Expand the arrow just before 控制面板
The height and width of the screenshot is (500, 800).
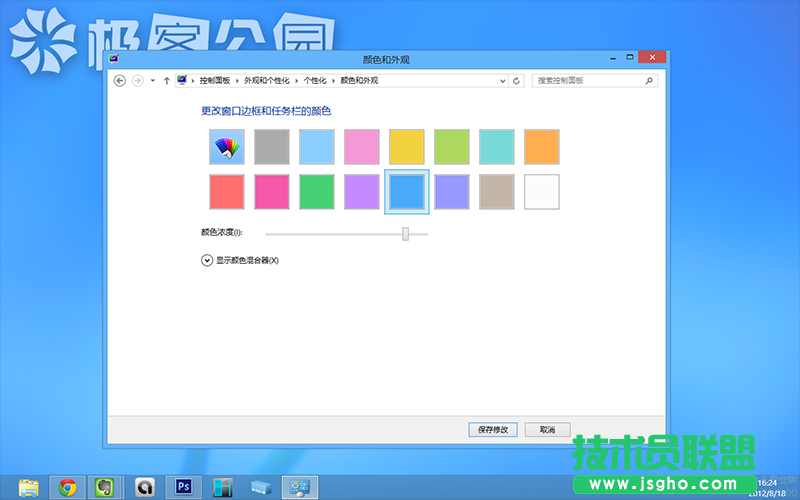point(193,81)
